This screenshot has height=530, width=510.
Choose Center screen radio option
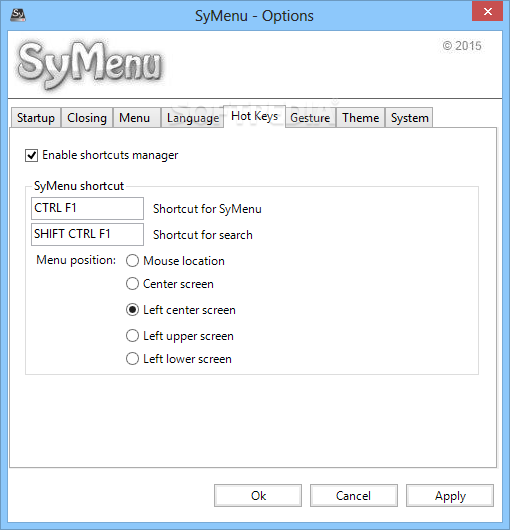pyautogui.click(x=132, y=284)
